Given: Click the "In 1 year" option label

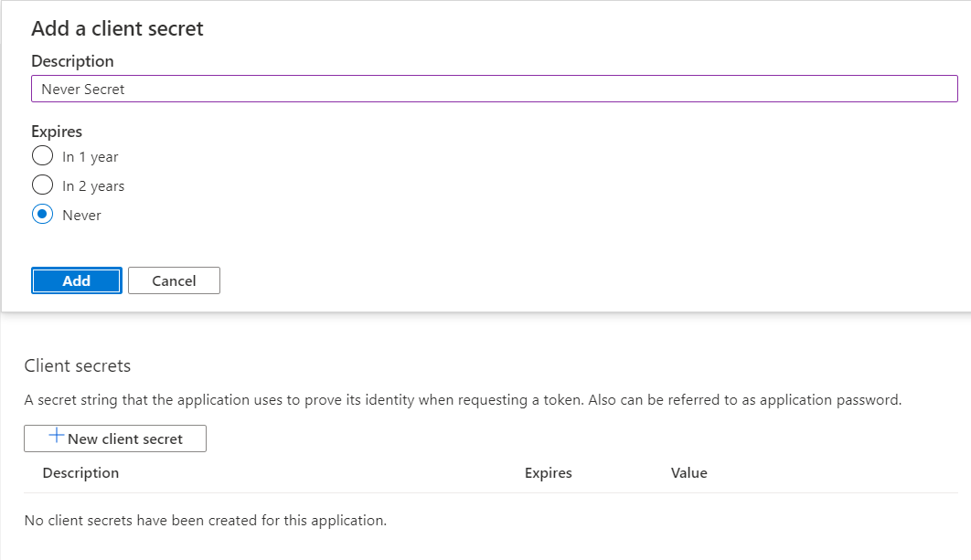Looking at the screenshot, I should point(91,157).
